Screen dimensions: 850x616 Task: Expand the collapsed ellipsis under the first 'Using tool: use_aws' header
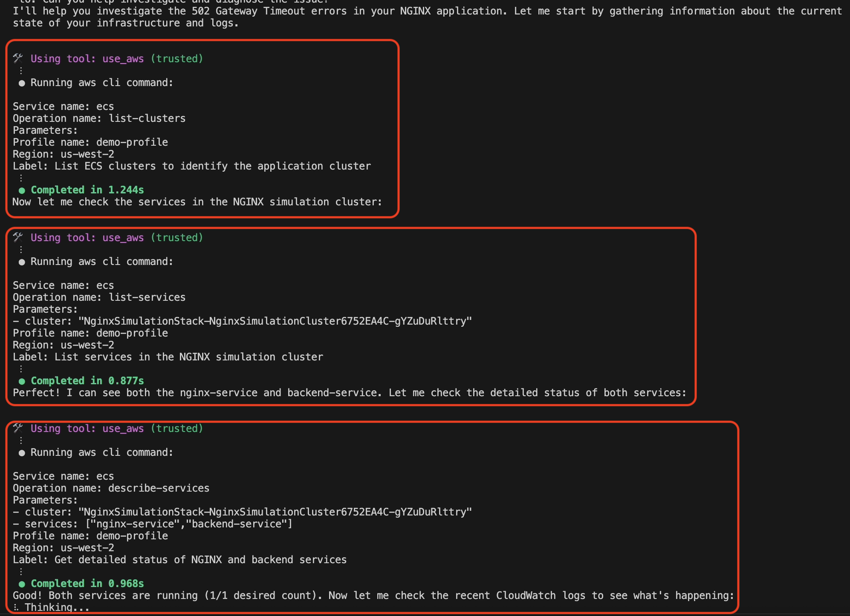[x=21, y=70]
